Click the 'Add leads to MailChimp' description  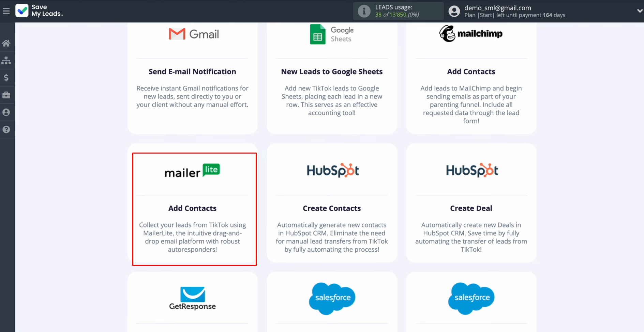[471, 105]
